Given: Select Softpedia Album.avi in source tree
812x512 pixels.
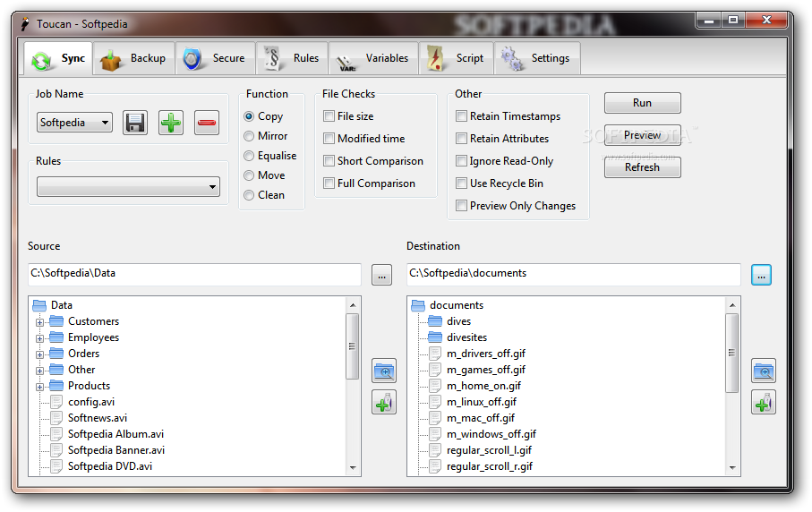Looking at the screenshot, I should coord(116,434).
